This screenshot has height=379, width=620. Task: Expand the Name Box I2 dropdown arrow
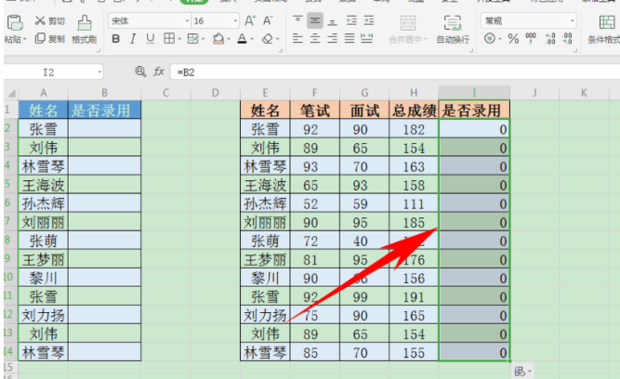pyautogui.click(x=99, y=72)
